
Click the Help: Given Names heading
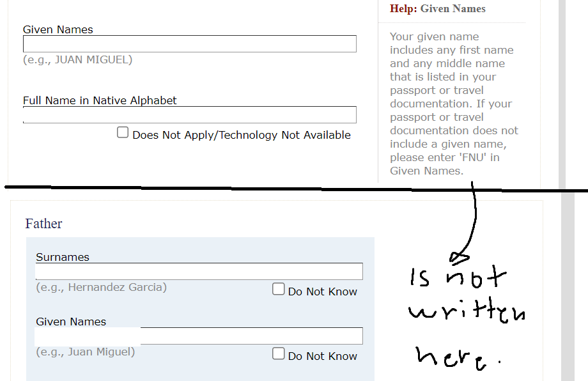(x=438, y=9)
